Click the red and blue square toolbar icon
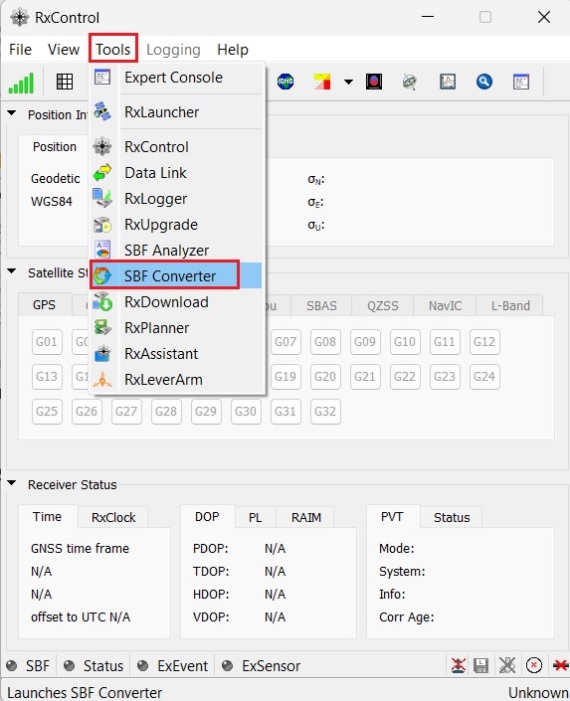This screenshot has height=701, width=570. click(x=374, y=82)
